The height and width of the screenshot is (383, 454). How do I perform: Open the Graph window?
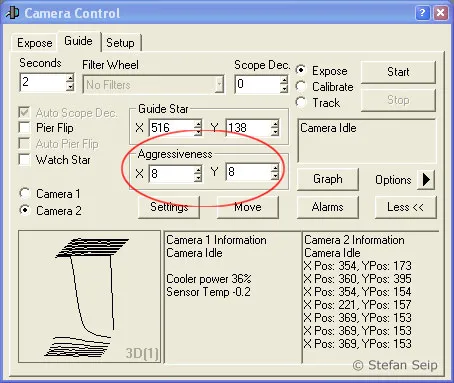click(328, 179)
